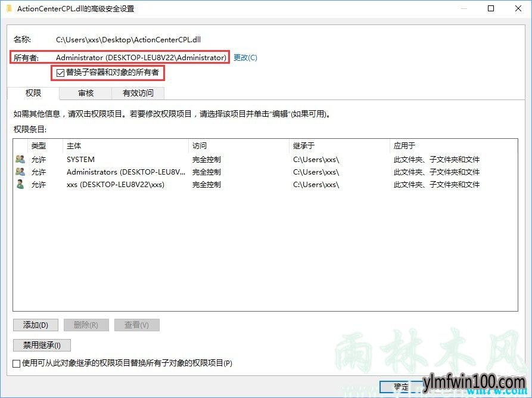The height and width of the screenshot is (398, 532).
Task: Click C:\Users\xxs\ in the SYSTEM row
Action: [x=316, y=159]
